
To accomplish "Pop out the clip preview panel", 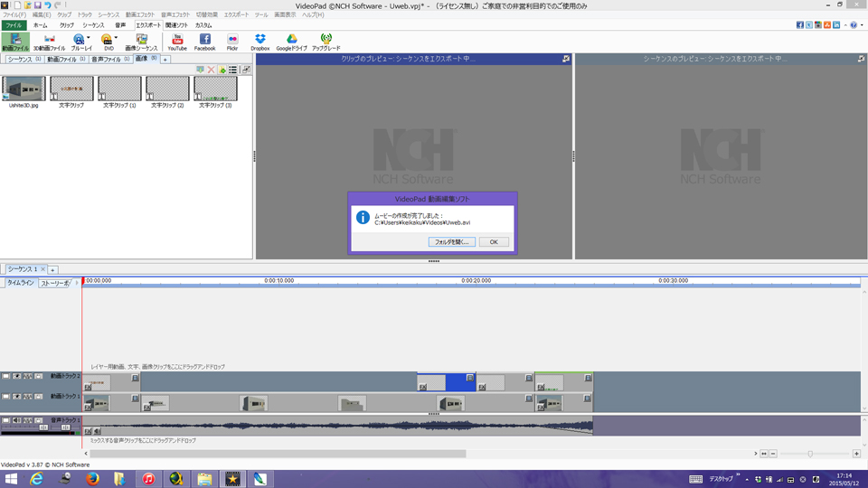I will [566, 58].
